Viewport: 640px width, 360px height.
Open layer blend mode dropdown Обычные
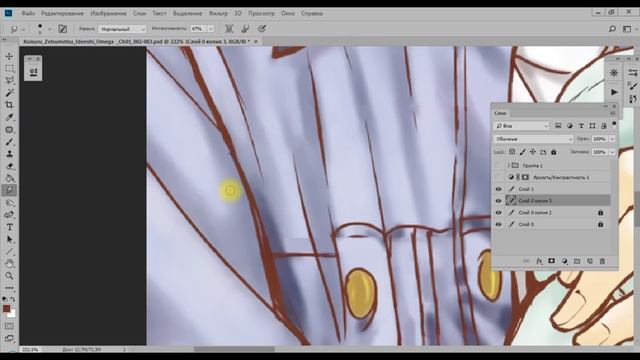(x=533, y=139)
